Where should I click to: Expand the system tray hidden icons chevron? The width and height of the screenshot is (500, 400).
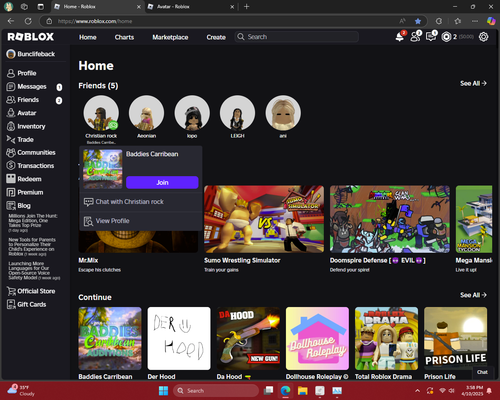tap(417, 391)
